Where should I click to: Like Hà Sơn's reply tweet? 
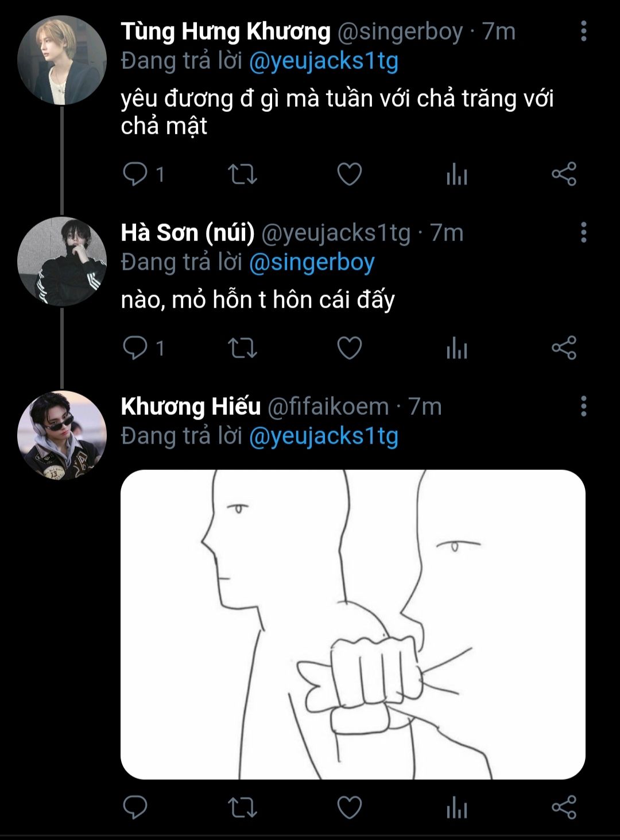click(x=349, y=348)
